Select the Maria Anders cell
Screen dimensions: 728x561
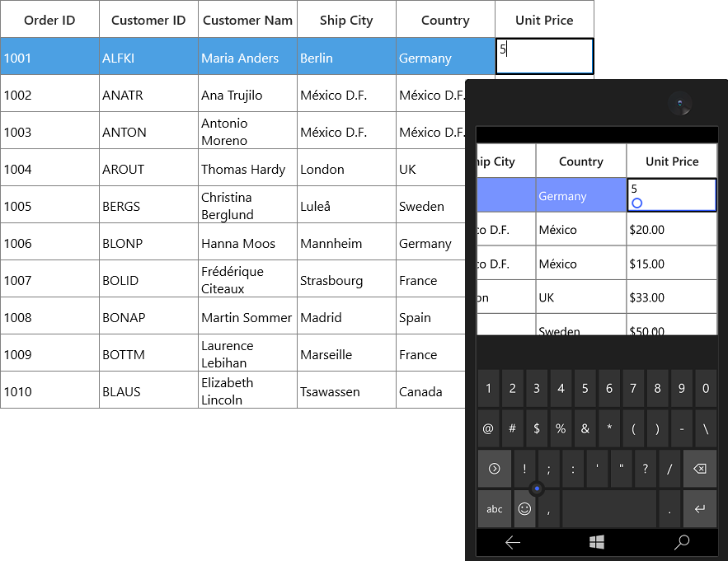point(247,58)
